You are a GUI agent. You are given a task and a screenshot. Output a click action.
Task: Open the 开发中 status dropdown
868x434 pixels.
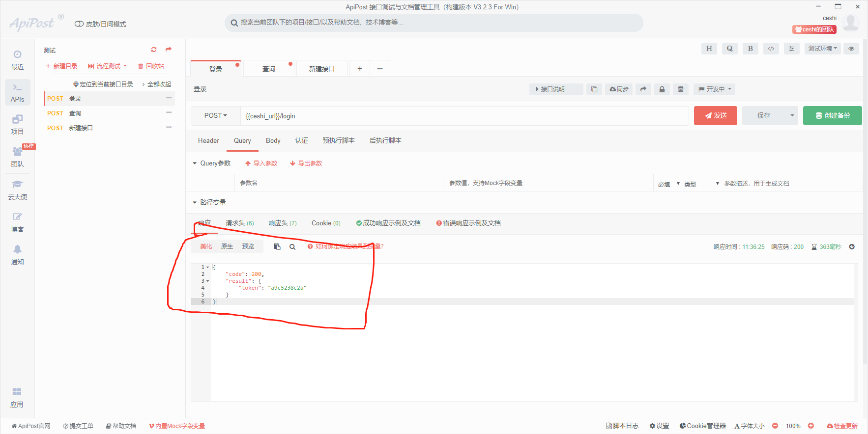tap(715, 89)
